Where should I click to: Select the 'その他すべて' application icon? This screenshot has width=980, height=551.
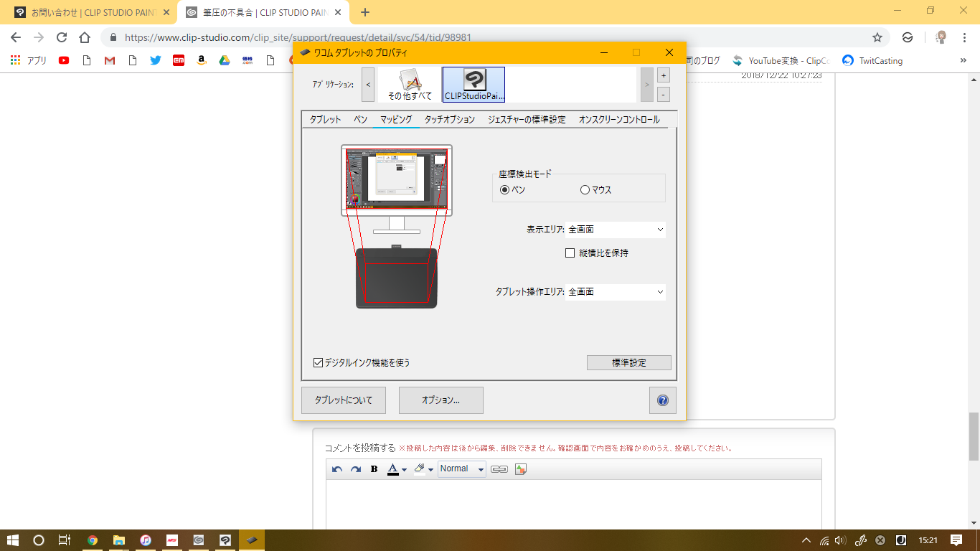pyautogui.click(x=410, y=85)
